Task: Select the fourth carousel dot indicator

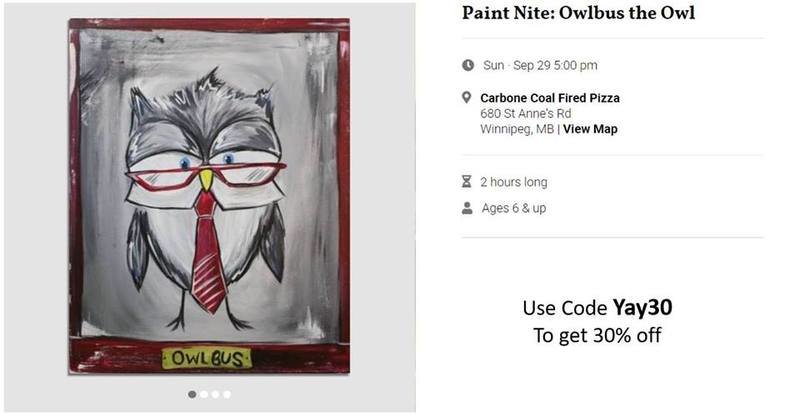Action: click(227, 395)
